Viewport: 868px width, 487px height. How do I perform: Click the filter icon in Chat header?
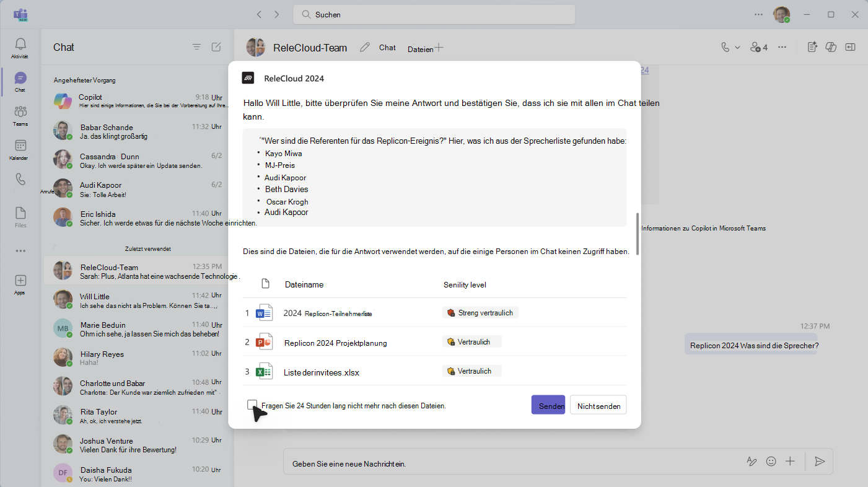(x=196, y=47)
